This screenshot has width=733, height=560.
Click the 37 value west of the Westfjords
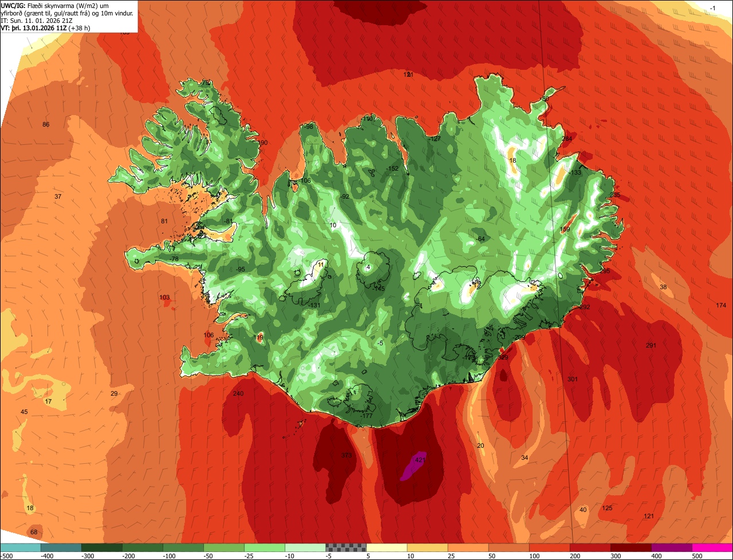(x=58, y=196)
